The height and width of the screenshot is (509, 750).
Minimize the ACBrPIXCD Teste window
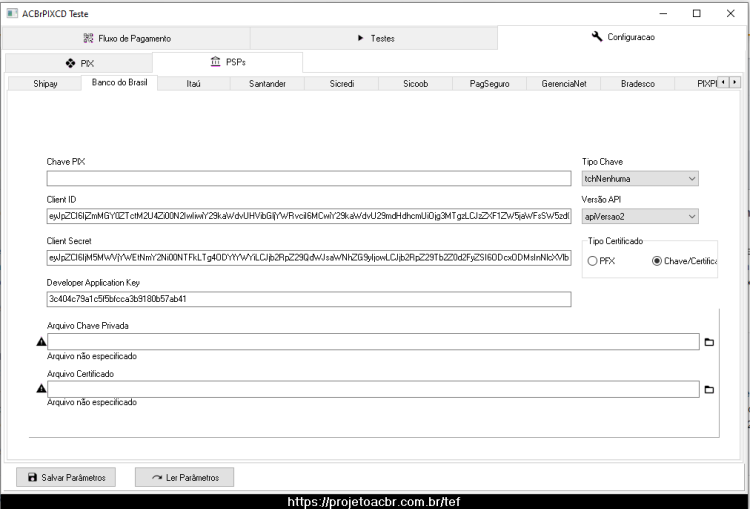663,13
